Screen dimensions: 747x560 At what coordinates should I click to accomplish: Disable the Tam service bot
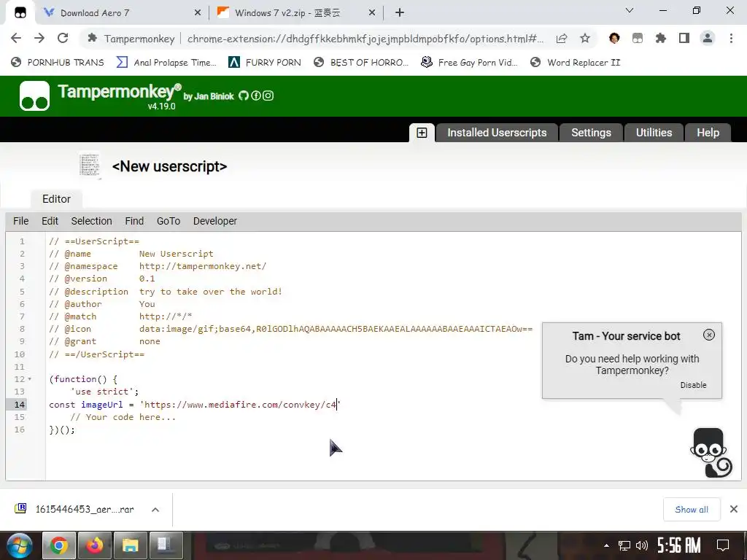(693, 385)
